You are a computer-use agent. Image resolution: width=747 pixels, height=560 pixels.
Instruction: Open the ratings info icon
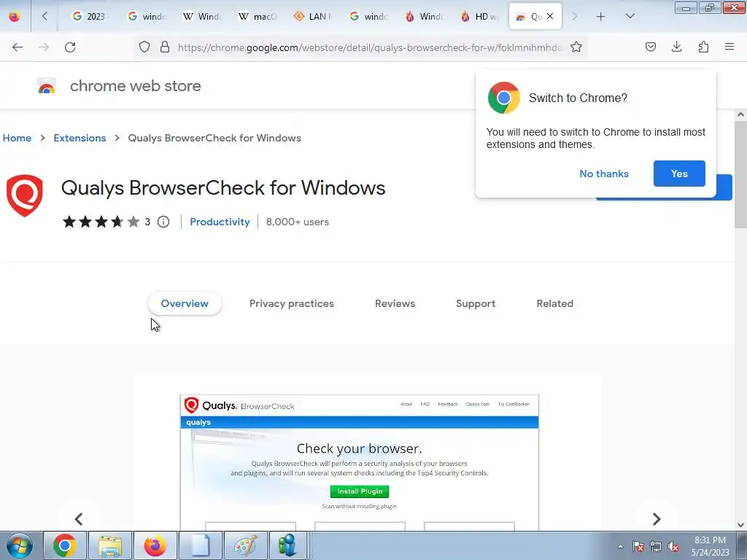coord(163,222)
